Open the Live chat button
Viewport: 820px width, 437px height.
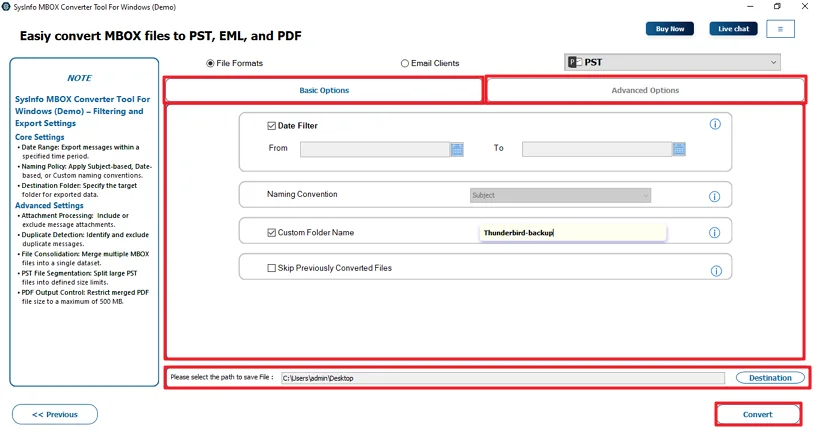click(733, 29)
